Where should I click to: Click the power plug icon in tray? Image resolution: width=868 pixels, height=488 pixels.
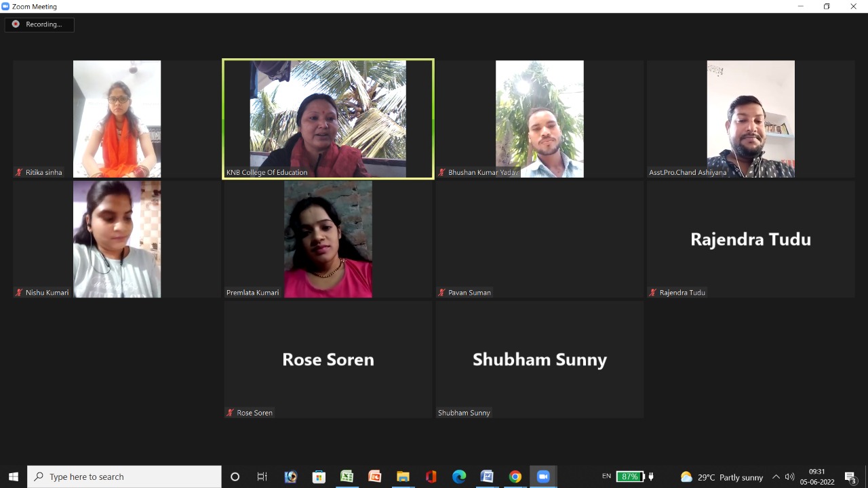coord(652,476)
